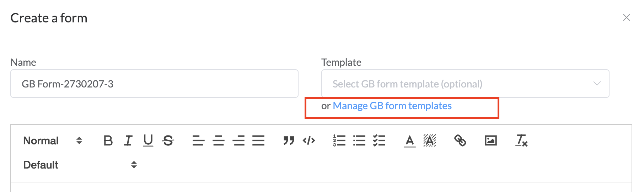Insert an image into the form
This screenshot has height=192, width=644.
(x=490, y=141)
